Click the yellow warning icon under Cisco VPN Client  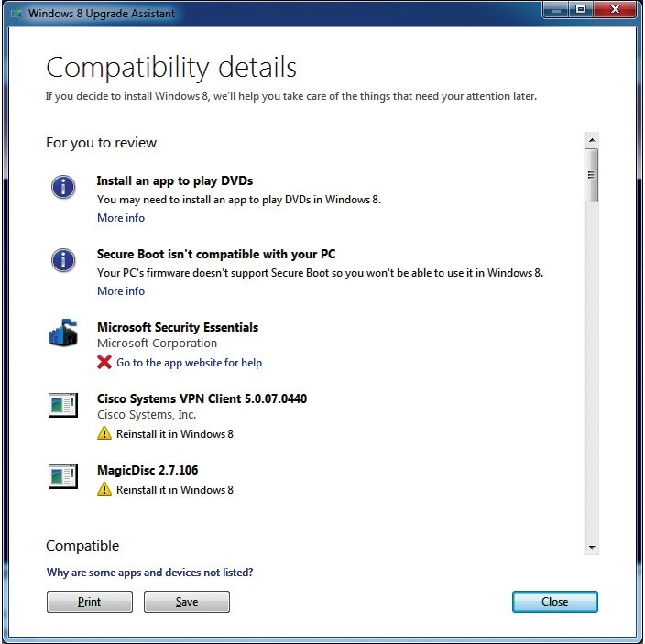pos(104,433)
